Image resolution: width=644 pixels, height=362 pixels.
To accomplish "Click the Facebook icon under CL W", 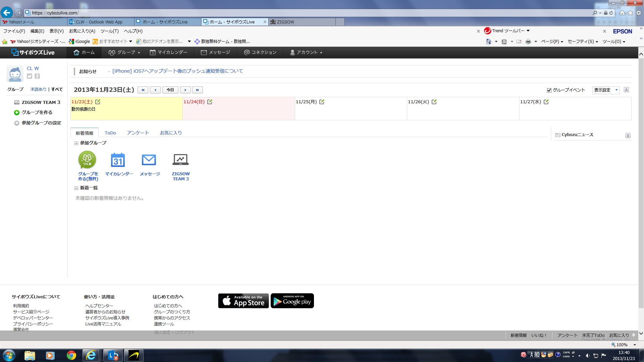I will (37, 76).
